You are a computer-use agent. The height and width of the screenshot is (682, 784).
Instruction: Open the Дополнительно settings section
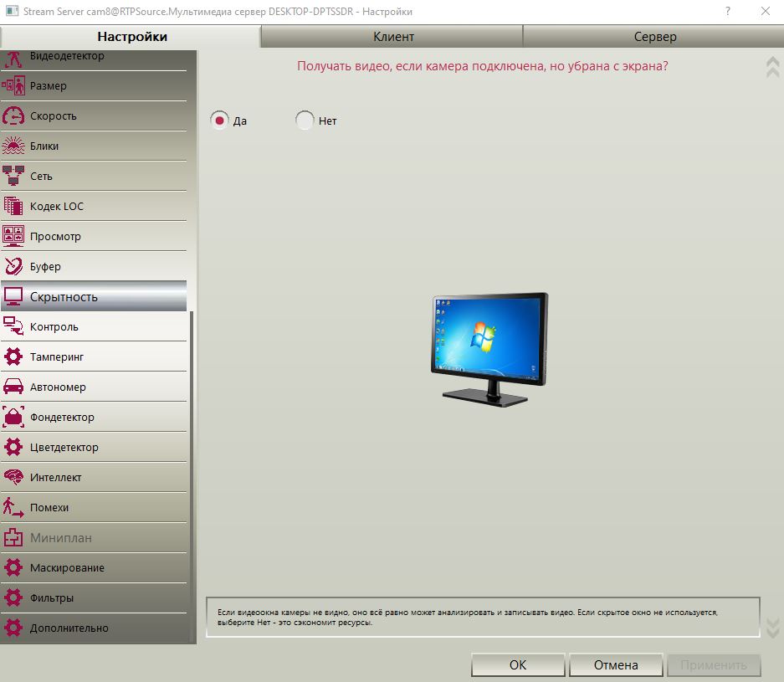tap(94, 628)
